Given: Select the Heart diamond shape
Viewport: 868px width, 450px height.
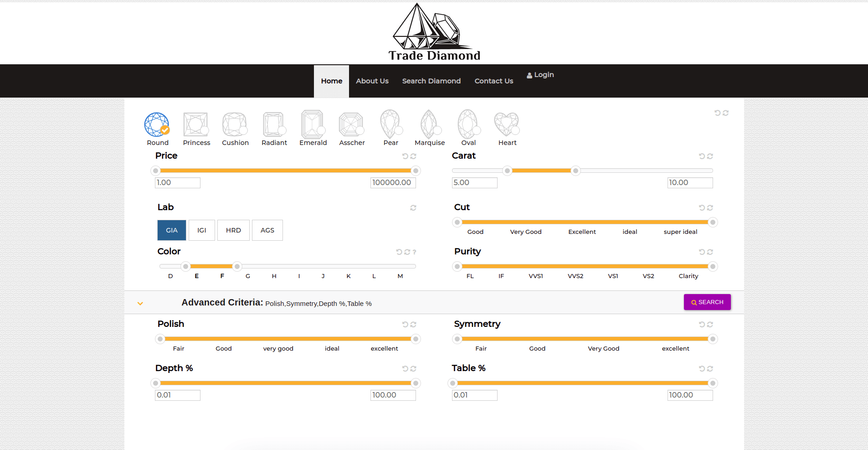Looking at the screenshot, I should [507, 125].
